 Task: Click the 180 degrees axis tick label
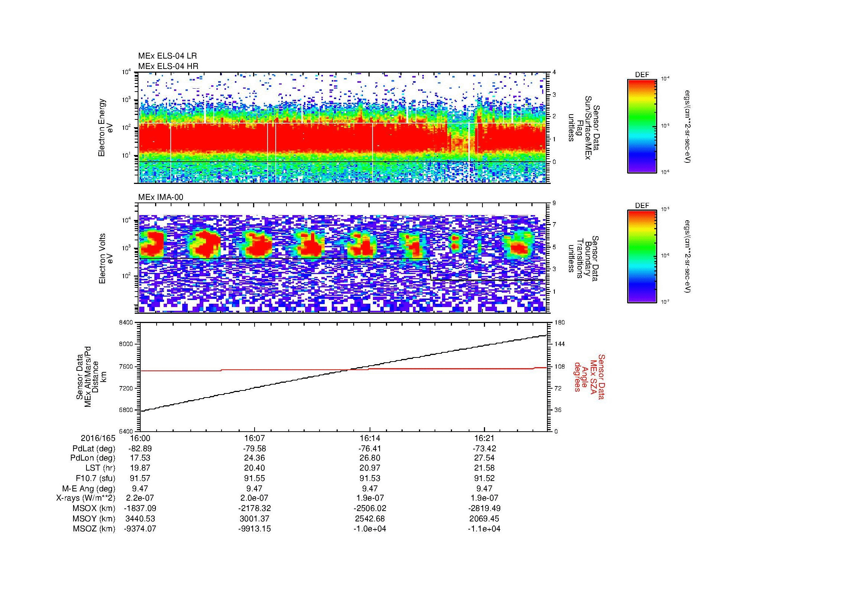pos(559,323)
